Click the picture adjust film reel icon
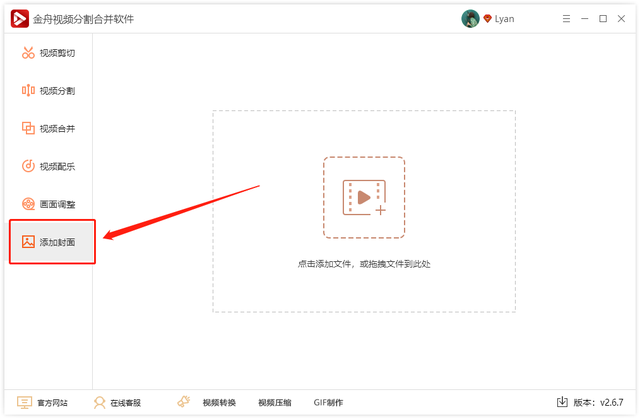The height and width of the screenshot is (419, 640). point(28,204)
